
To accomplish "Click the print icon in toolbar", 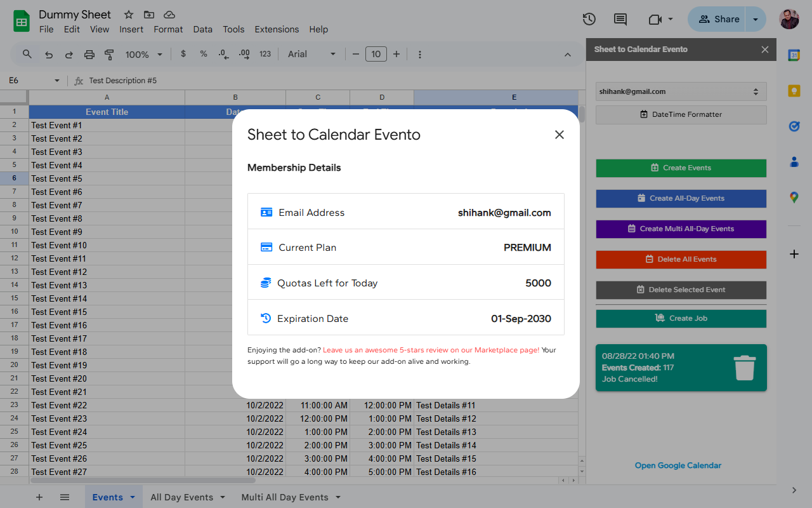I will click(x=89, y=55).
